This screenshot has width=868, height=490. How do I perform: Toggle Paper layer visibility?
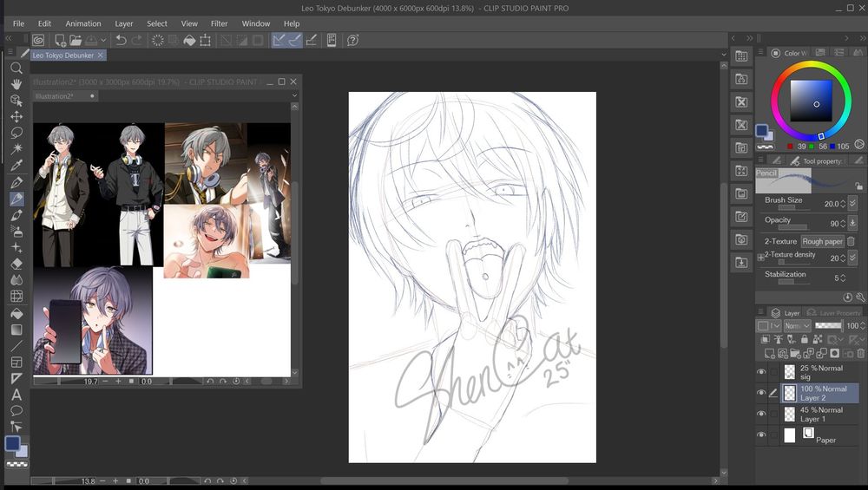762,434
